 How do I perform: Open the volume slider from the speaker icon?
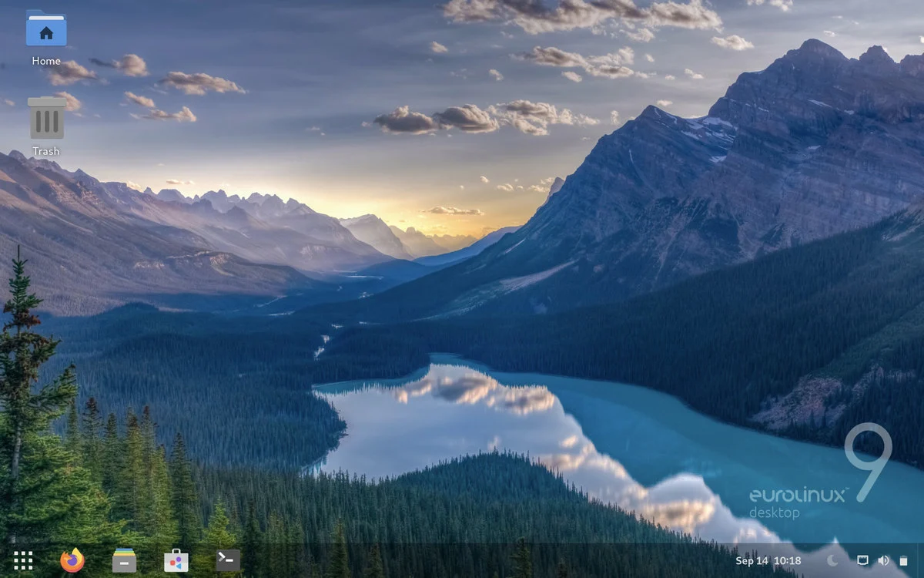883,560
